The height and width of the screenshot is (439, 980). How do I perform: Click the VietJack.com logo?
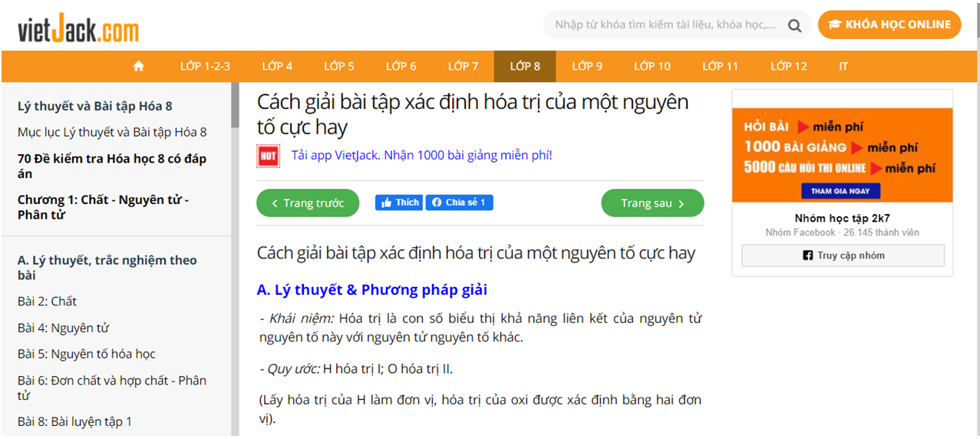[78, 28]
